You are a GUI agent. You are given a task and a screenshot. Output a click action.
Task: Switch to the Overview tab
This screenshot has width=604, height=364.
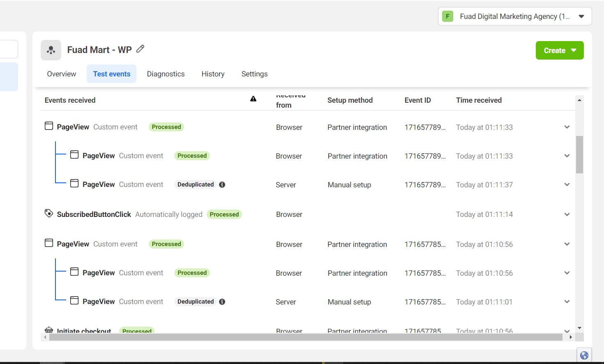62,74
